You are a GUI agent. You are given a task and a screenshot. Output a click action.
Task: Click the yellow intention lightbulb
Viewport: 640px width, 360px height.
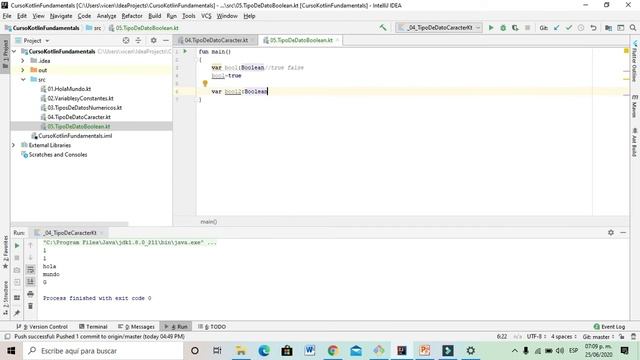point(205,83)
